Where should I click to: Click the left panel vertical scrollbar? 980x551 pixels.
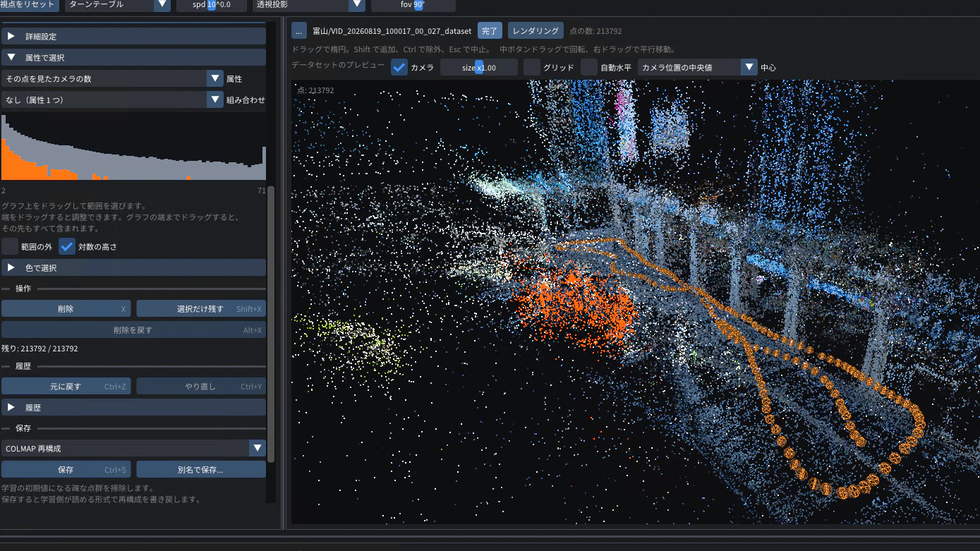coord(271,325)
